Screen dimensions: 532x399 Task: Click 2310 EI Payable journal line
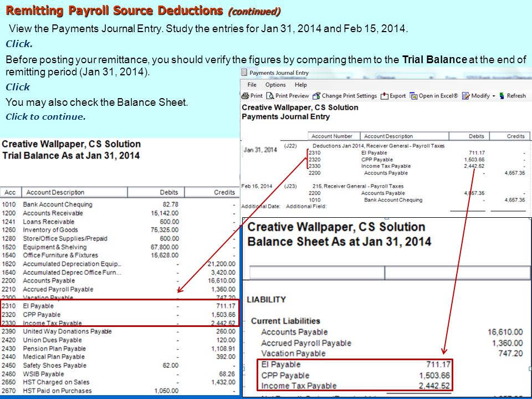click(x=417, y=153)
